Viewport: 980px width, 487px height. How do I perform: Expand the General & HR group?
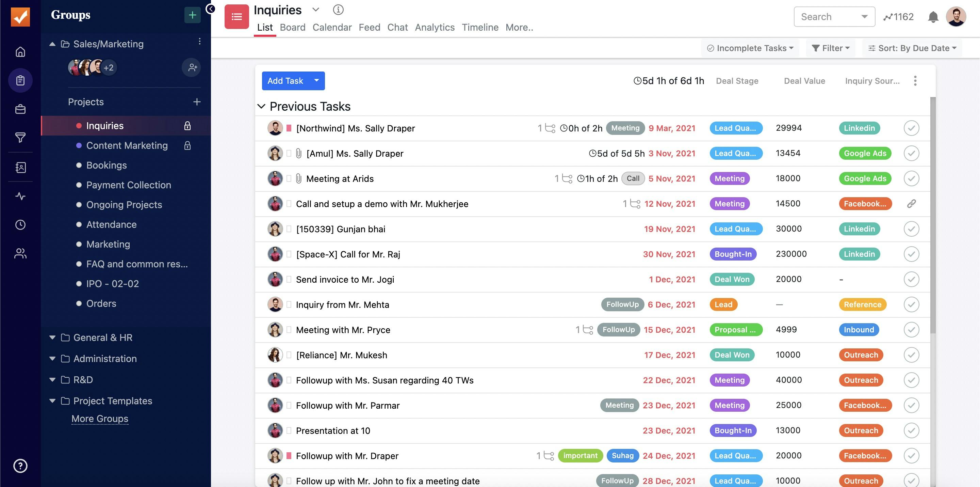click(52, 337)
